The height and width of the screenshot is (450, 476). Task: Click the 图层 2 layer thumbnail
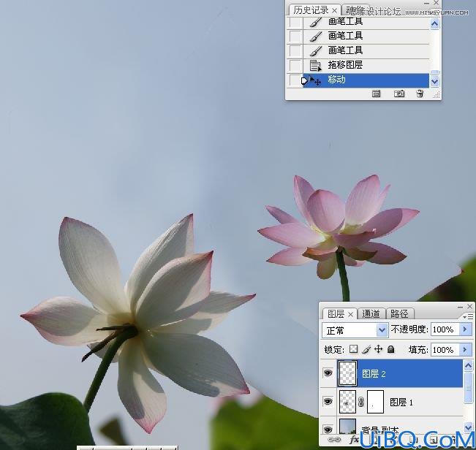[347, 373]
